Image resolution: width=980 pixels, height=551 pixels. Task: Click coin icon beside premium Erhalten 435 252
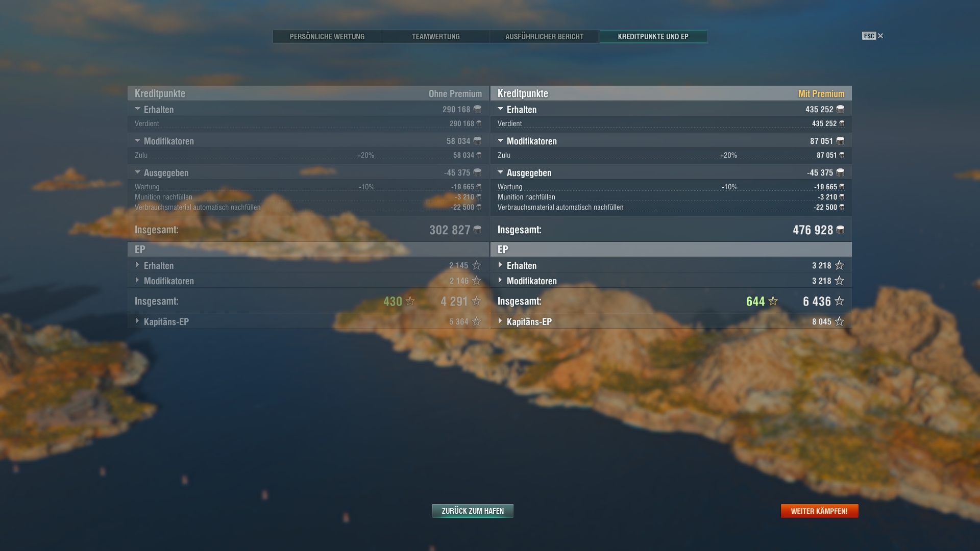pyautogui.click(x=840, y=110)
